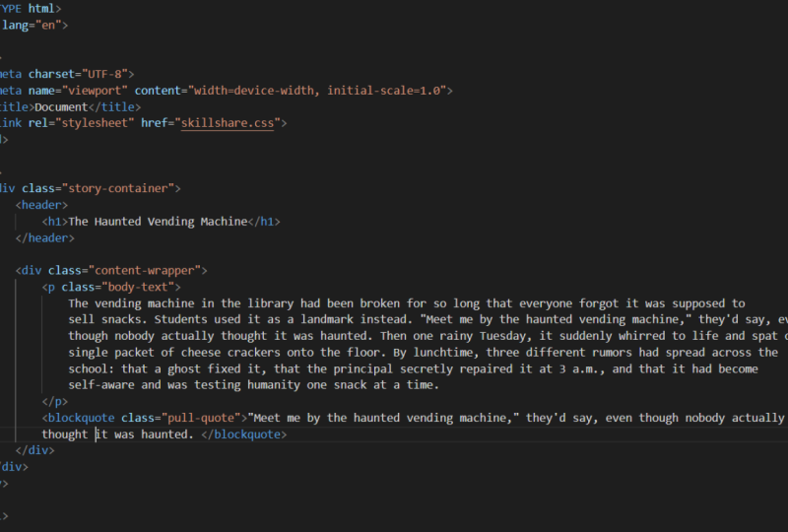
Task: Click the line starting 'though nobody actually thought'
Action: [428, 336]
